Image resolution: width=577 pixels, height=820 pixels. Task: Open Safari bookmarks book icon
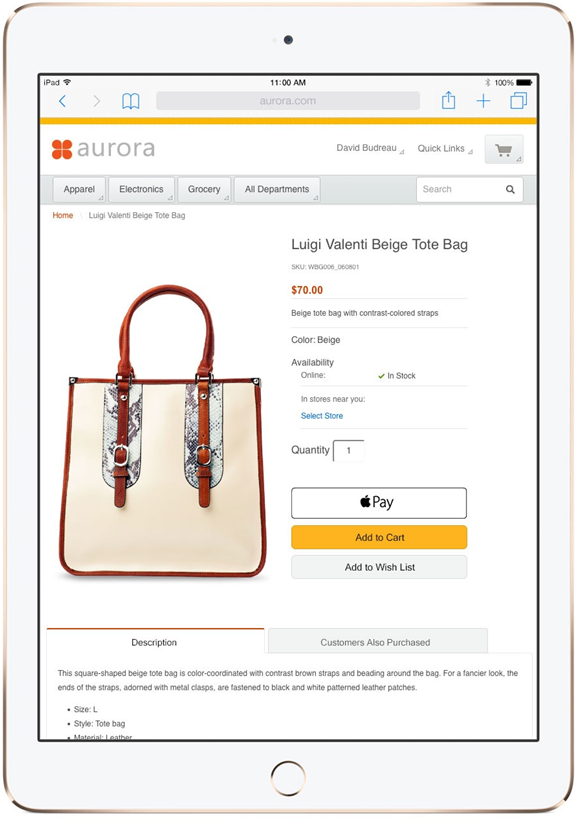(x=131, y=101)
